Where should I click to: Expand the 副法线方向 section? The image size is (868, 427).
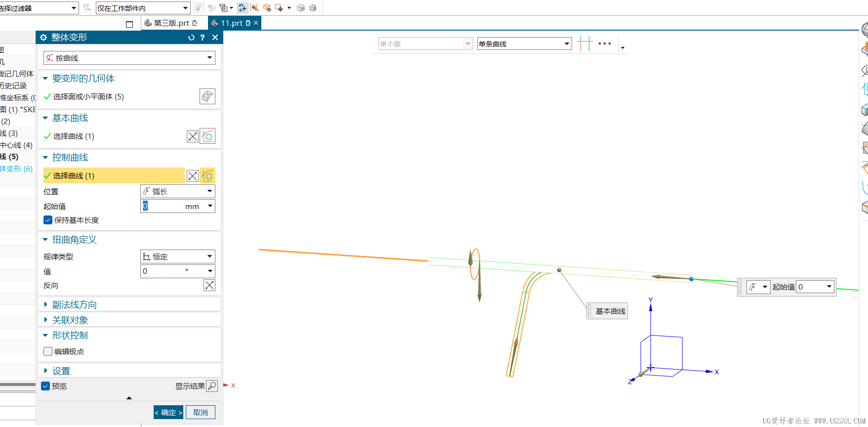(45, 305)
